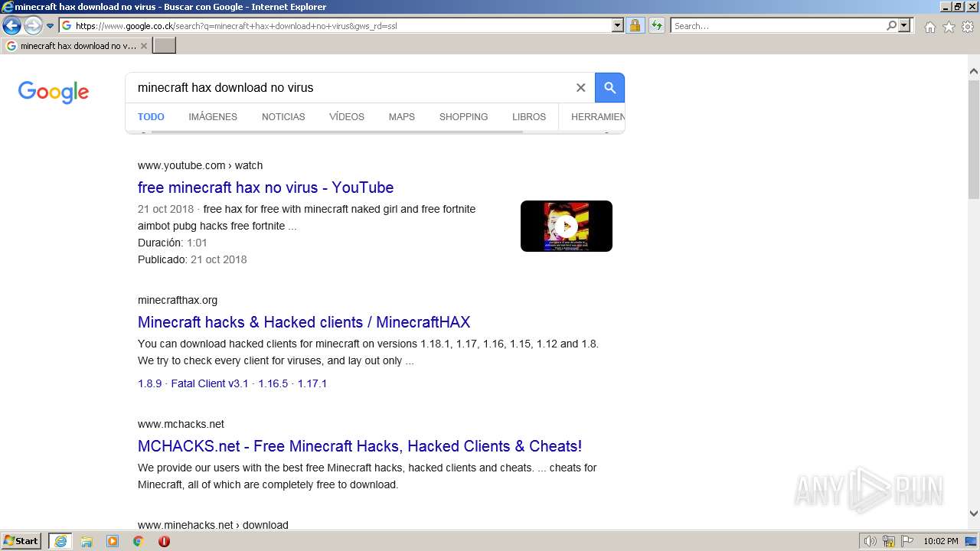Open the search provider dropdown arrow
Viewport: 980px width, 551px height.
click(x=904, y=25)
